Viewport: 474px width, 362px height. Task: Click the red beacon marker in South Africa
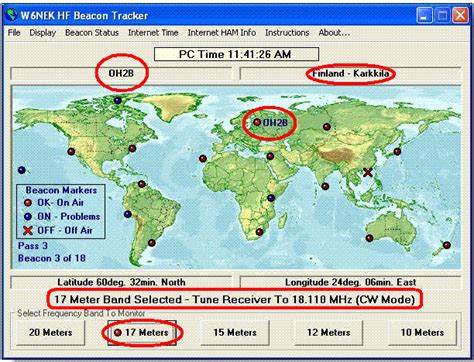pos(259,232)
